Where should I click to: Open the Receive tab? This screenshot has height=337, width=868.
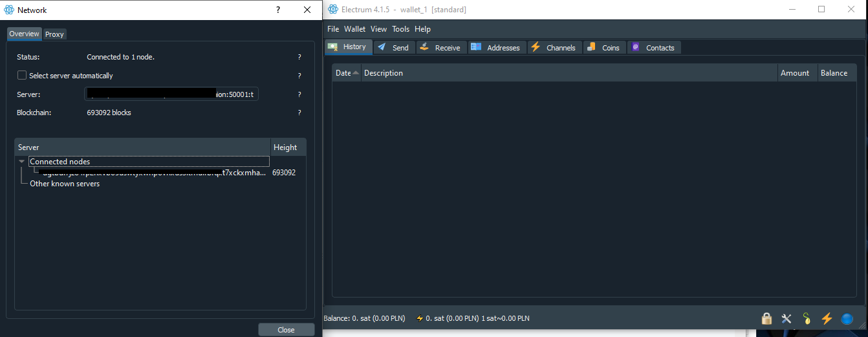440,47
